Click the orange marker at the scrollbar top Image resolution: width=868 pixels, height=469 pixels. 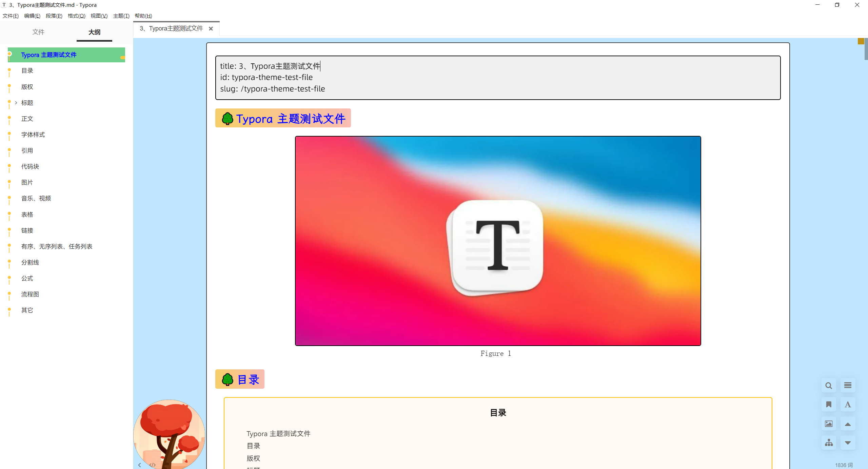861,41
